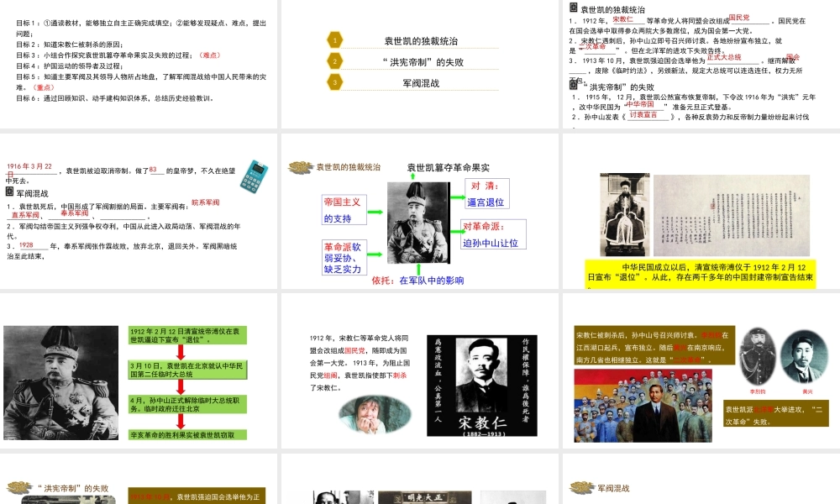The image size is (840, 504).
Task: Click red label （难点） in objectives
Action: [x=209, y=55]
